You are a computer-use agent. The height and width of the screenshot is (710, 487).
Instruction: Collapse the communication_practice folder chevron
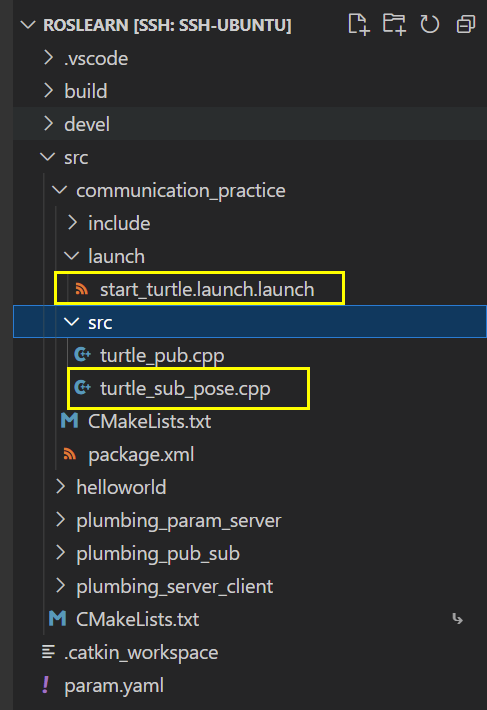(x=60, y=190)
